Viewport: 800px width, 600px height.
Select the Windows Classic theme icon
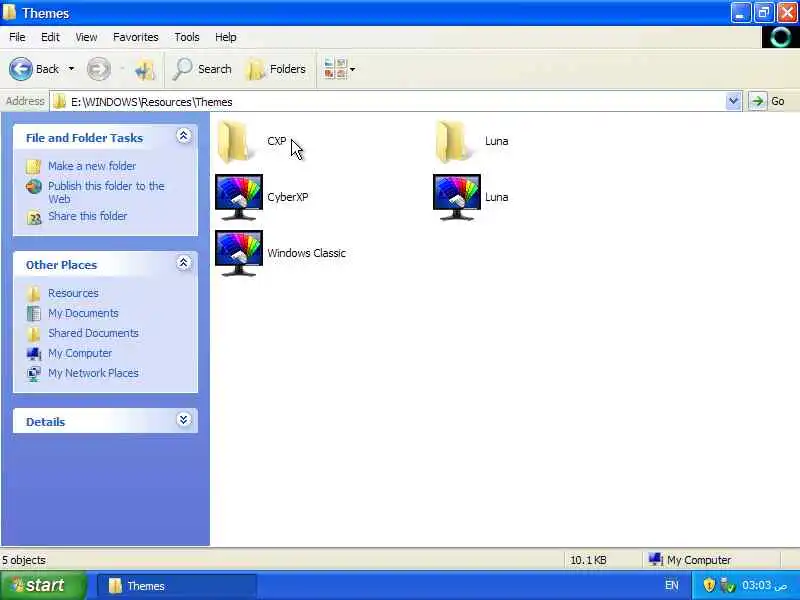click(x=239, y=253)
